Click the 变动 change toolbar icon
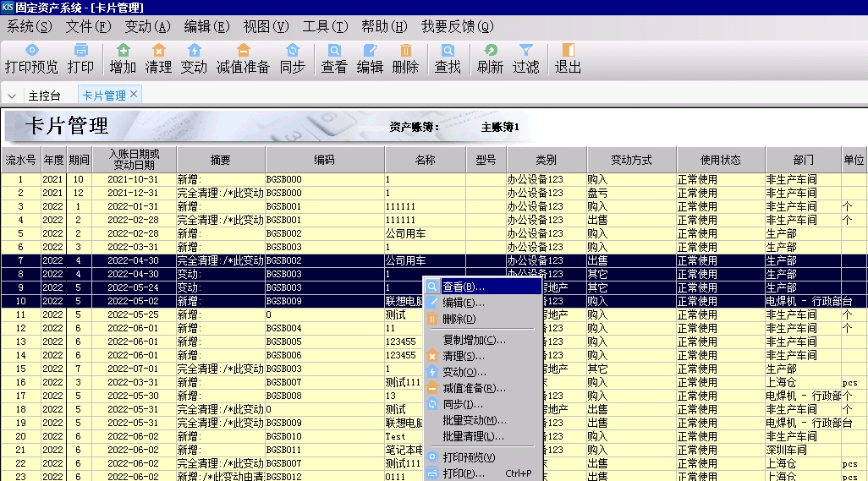Image resolution: width=868 pixels, height=481 pixels. click(194, 59)
